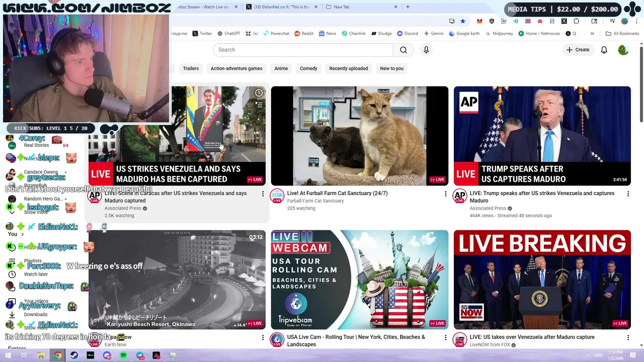Click the X extension icon in toolbar
The width and height of the screenshot is (644, 362).
564,21
